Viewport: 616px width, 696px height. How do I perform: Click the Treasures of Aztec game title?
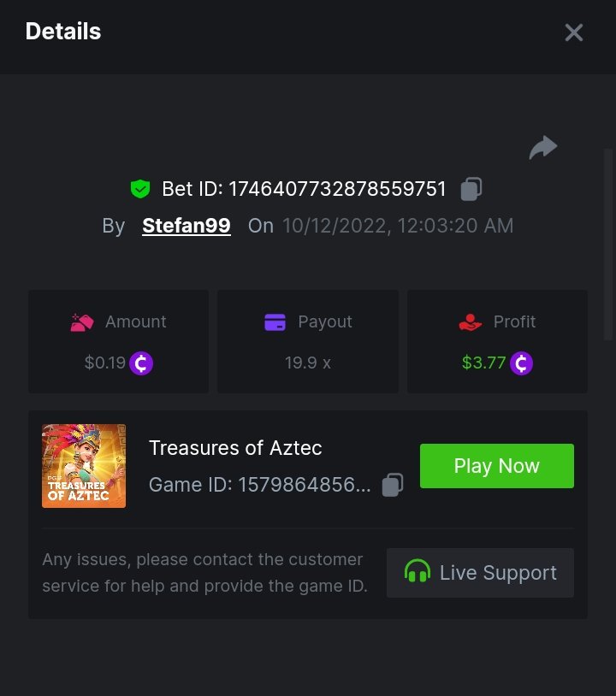[x=235, y=448]
